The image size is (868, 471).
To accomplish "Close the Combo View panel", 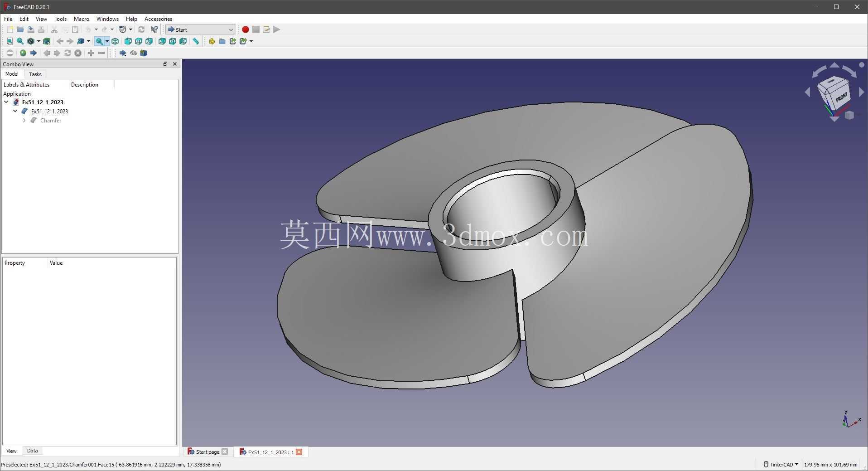I will 175,64.
